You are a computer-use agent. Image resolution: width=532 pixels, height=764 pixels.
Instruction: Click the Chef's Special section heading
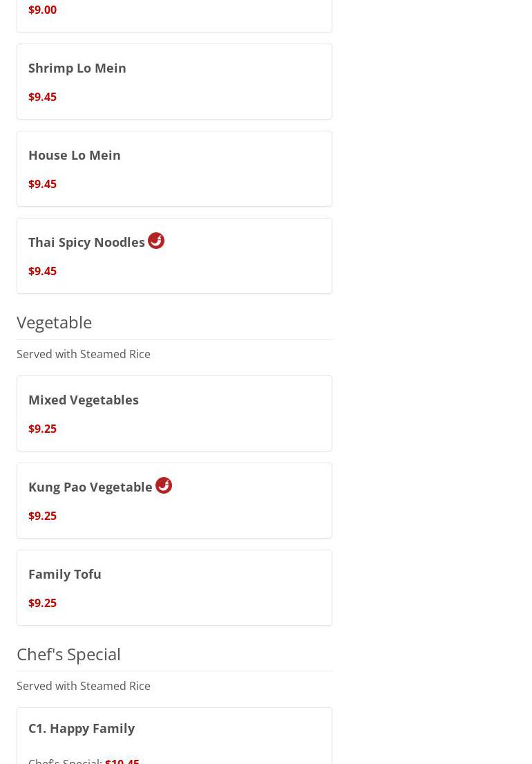click(68, 654)
